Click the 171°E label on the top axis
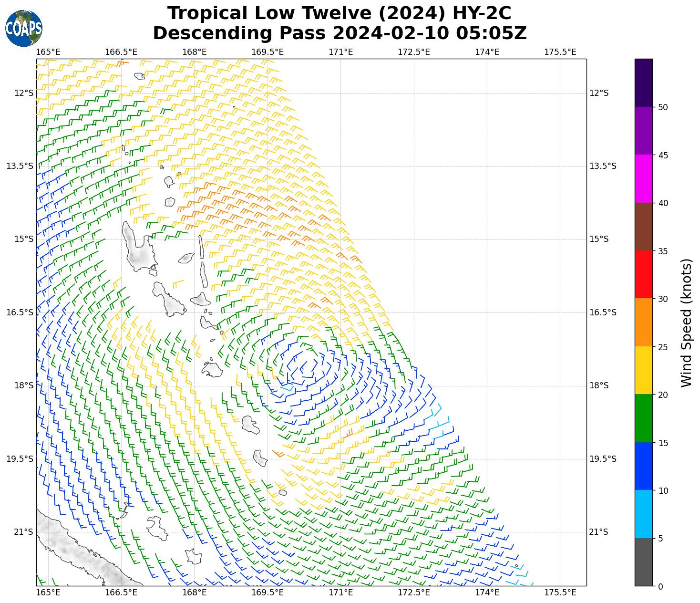Image resolution: width=700 pixels, height=603 pixels. coord(340,52)
